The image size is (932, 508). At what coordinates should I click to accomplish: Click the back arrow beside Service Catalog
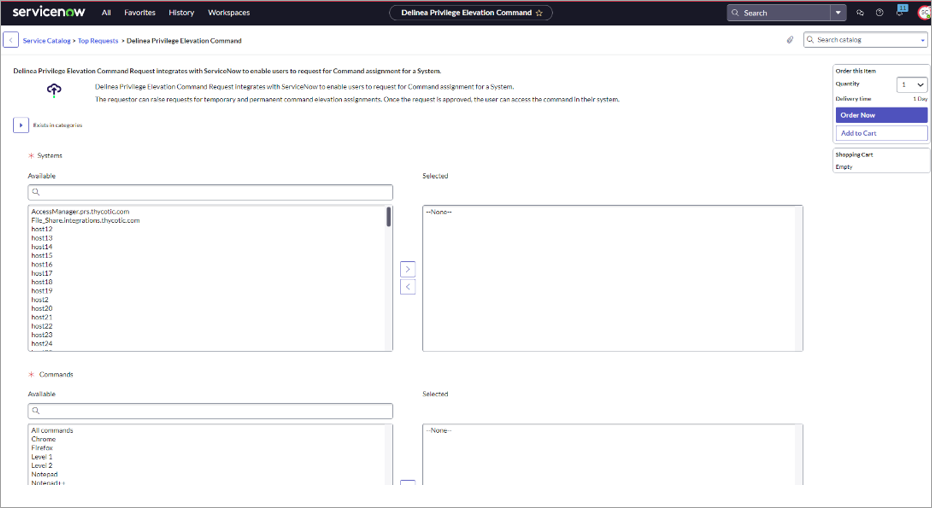pyautogui.click(x=11, y=40)
